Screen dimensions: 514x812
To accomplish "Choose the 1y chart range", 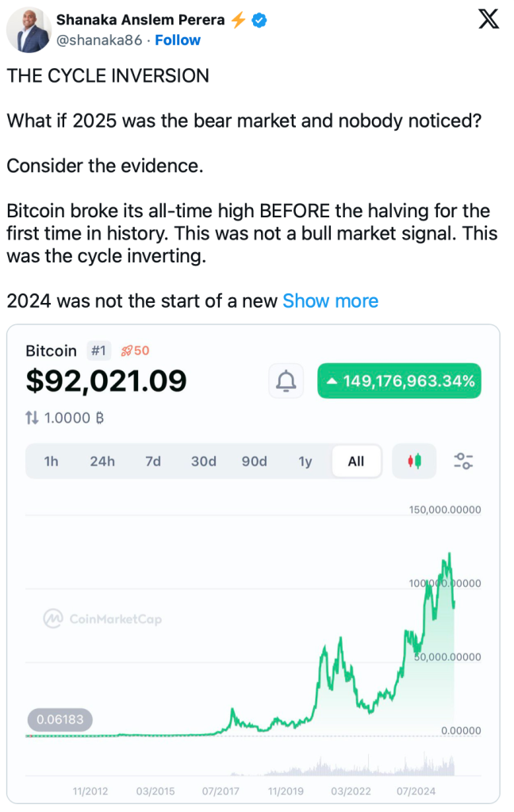I will tap(305, 461).
